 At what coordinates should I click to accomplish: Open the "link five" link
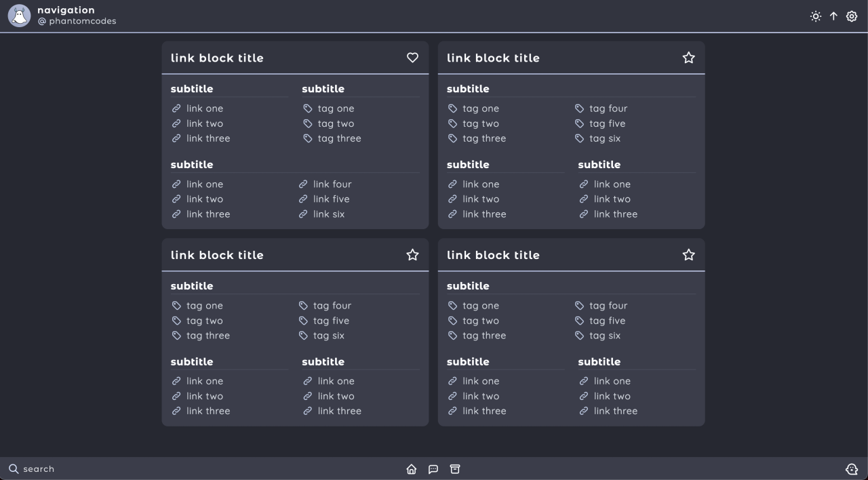tap(331, 199)
